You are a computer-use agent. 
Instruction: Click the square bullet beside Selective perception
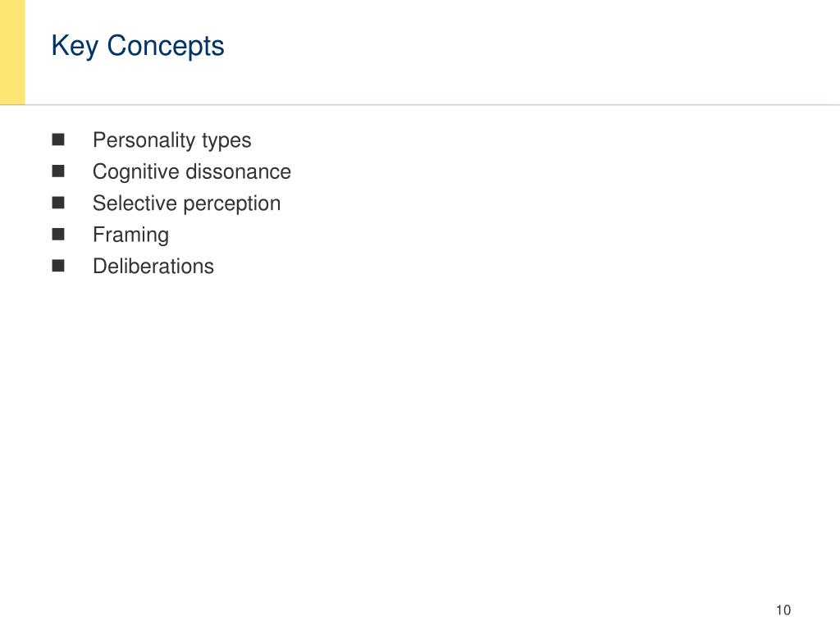click(58, 203)
